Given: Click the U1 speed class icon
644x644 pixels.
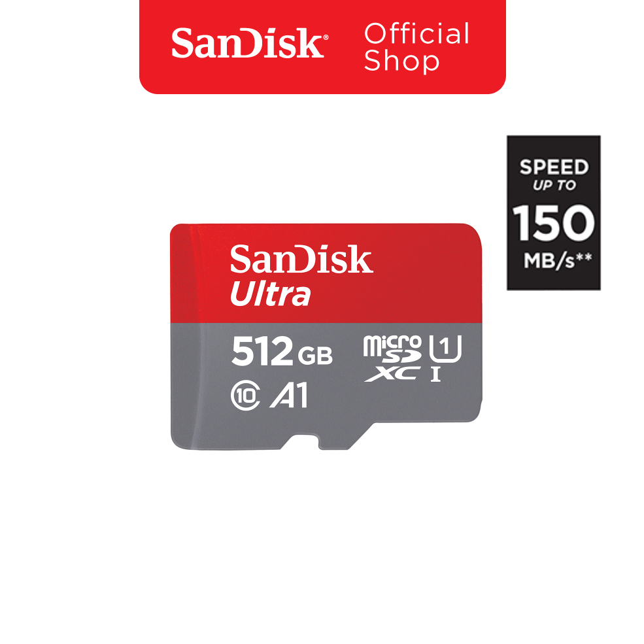Looking at the screenshot, I should pyautogui.click(x=445, y=348).
